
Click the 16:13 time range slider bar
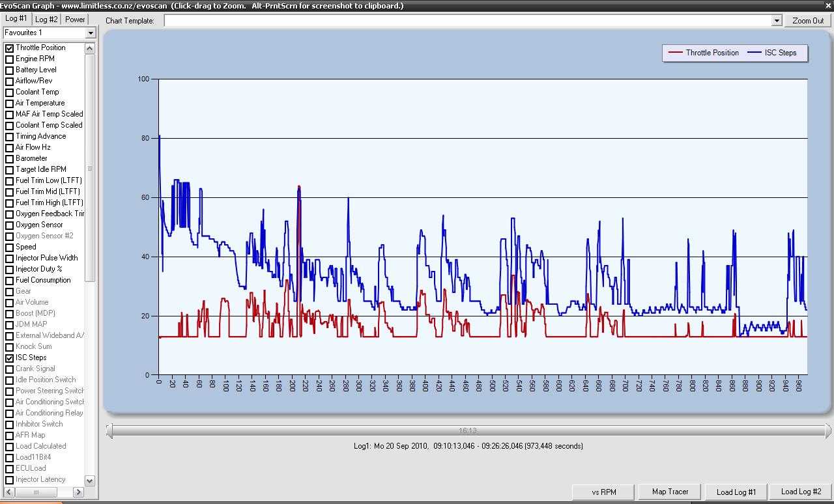point(468,430)
